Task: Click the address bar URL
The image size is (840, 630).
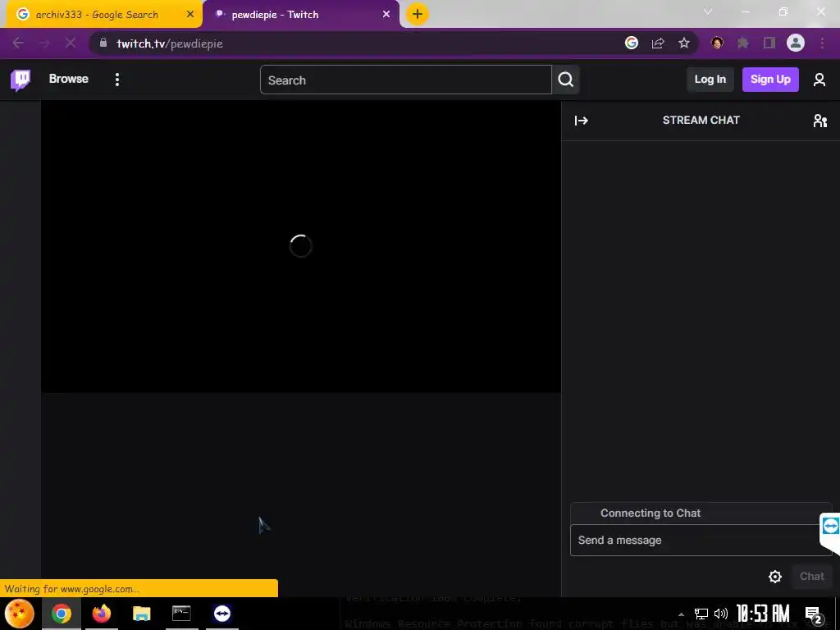Action: tap(170, 44)
